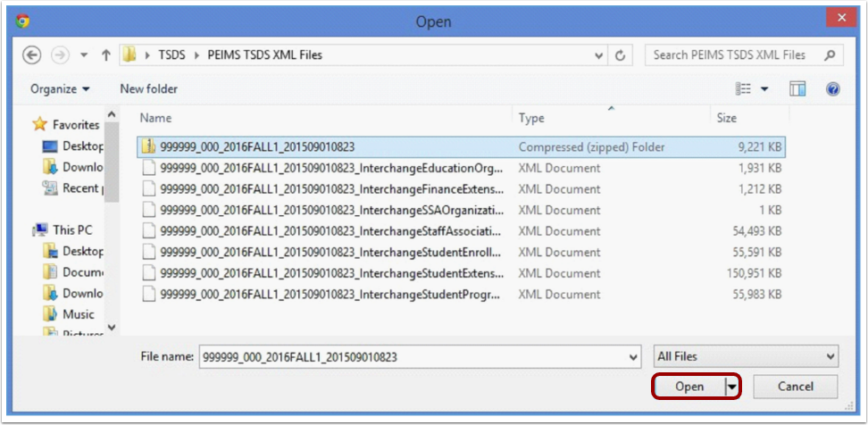868x425 pixels.
Task: Click the Open button
Action: [x=689, y=387]
